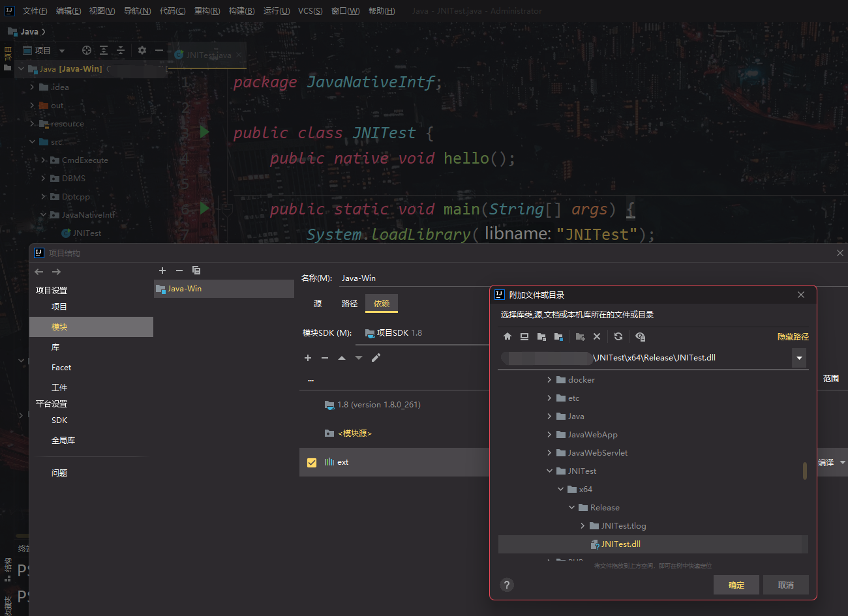
Task: Click the file chooser tree scrollbar
Action: click(805, 470)
